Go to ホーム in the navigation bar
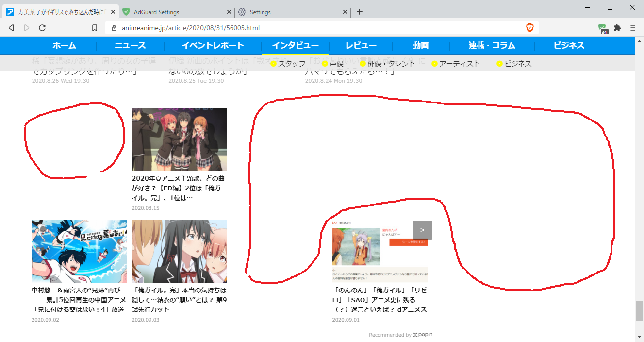Screen dimensions: 644x342 tap(65, 46)
